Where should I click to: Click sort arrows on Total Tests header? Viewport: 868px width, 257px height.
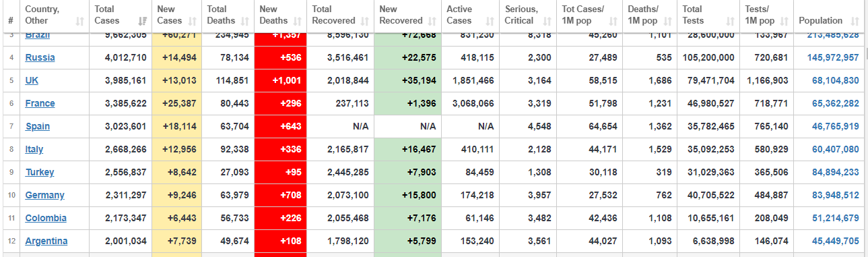731,21
